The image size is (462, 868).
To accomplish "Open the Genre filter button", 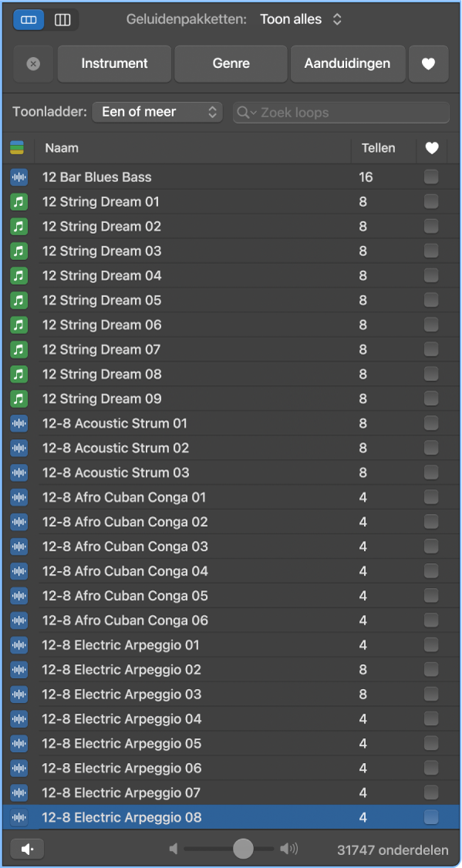I will pyautogui.click(x=231, y=64).
